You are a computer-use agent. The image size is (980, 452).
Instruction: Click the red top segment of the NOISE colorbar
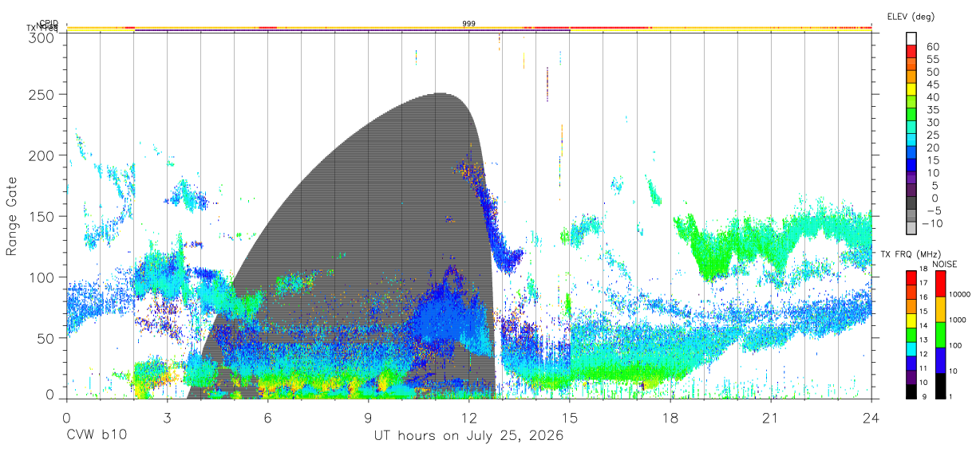click(939, 284)
